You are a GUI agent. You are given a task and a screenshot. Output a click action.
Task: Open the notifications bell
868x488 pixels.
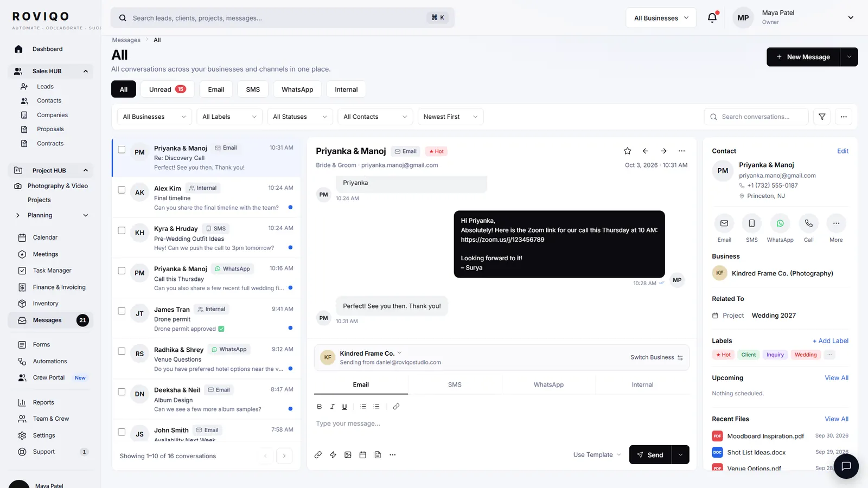pos(712,17)
